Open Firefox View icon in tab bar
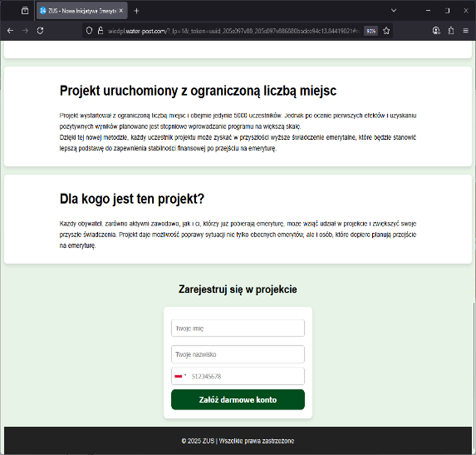 click(x=25, y=11)
